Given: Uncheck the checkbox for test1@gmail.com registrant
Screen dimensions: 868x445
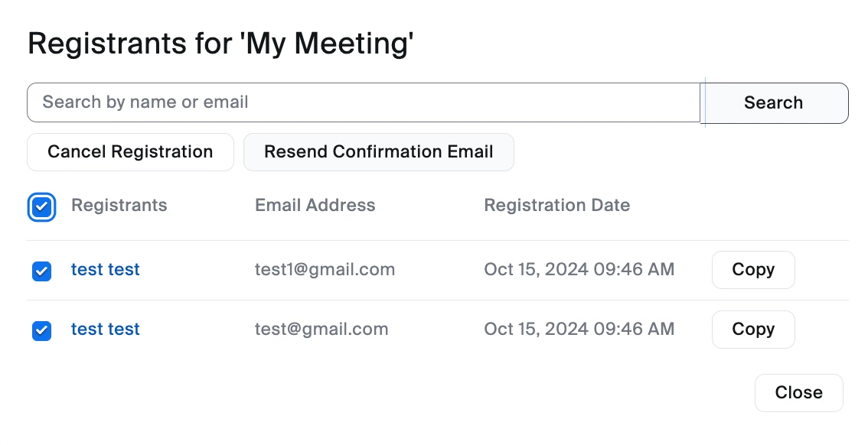Looking at the screenshot, I should (x=42, y=271).
